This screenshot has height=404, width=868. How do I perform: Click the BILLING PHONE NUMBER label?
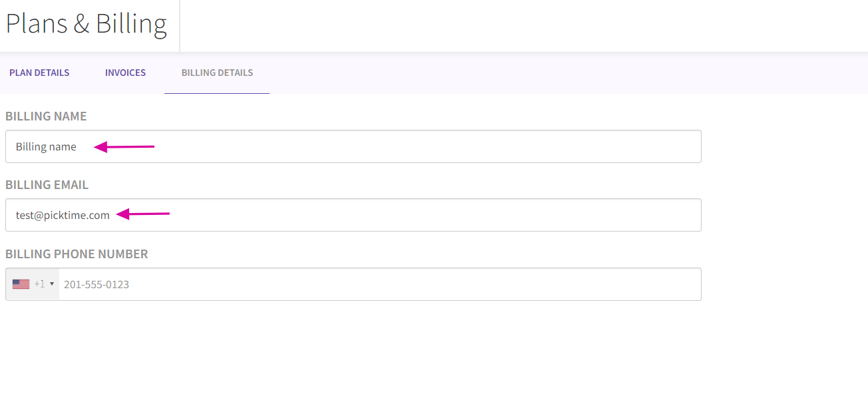click(77, 254)
